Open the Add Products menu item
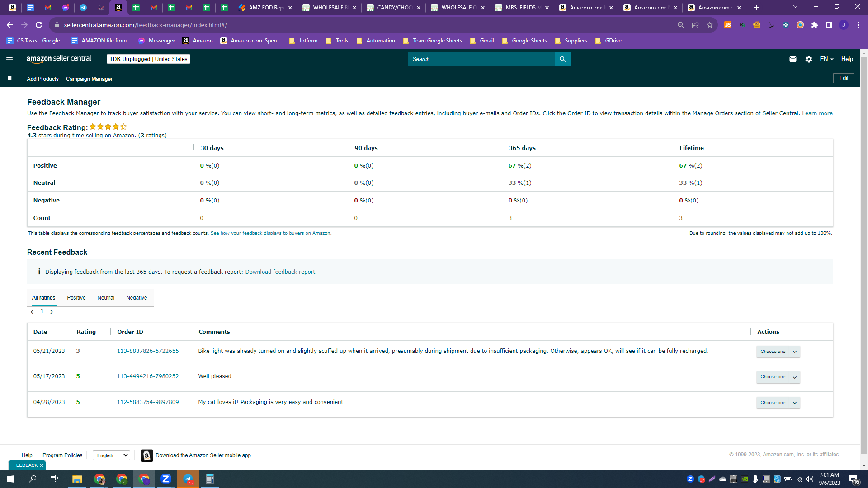 [42, 79]
